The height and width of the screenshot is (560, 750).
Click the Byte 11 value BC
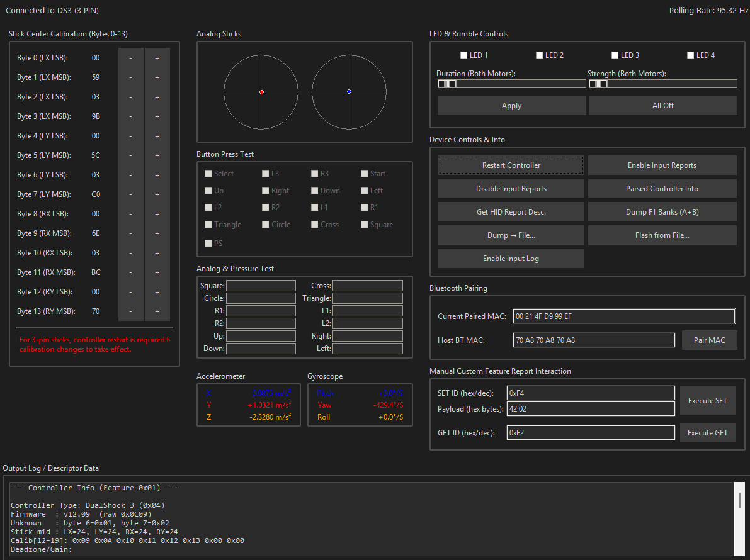click(x=96, y=272)
